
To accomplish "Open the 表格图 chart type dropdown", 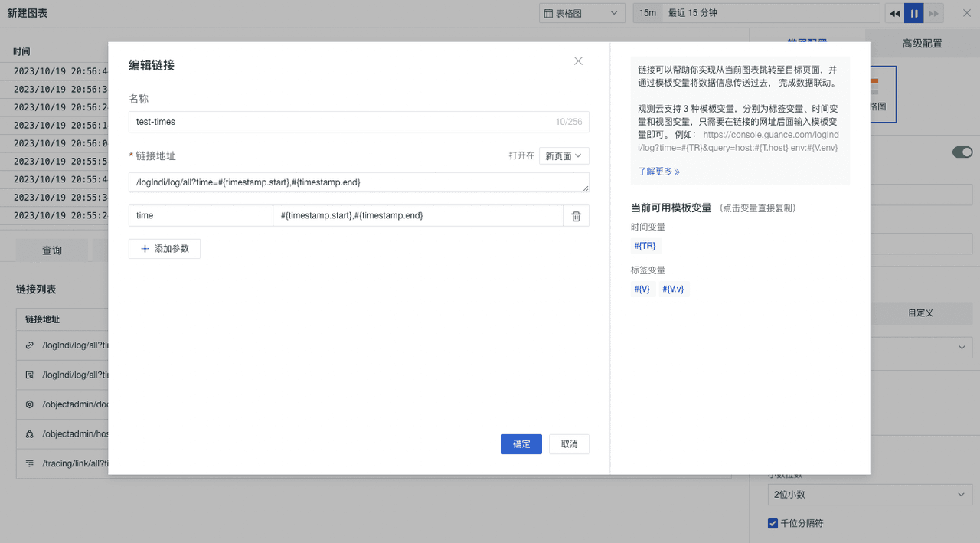I will point(582,13).
